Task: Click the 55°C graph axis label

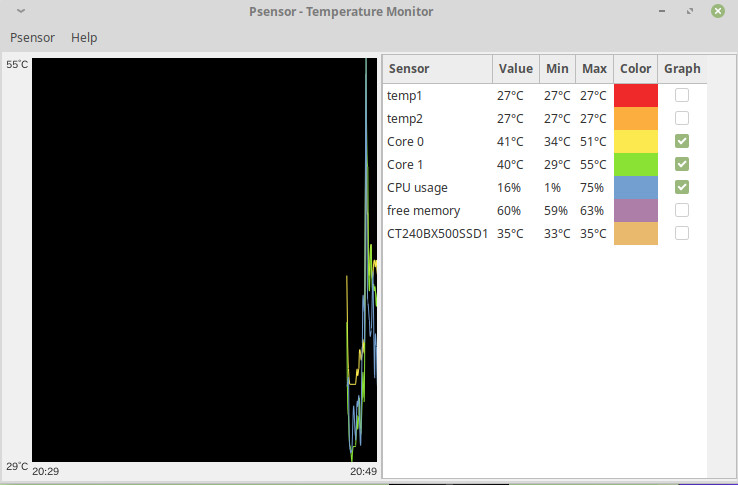Action: (17, 65)
